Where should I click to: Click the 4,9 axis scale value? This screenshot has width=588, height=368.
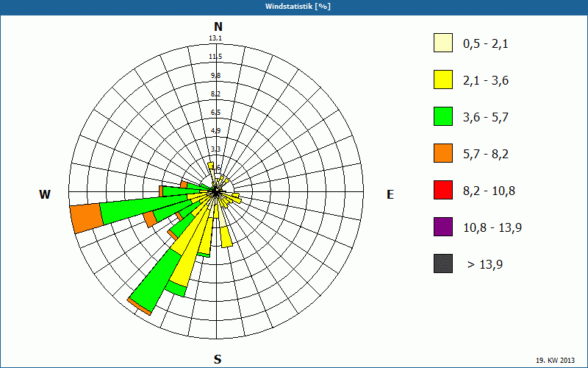click(x=215, y=131)
